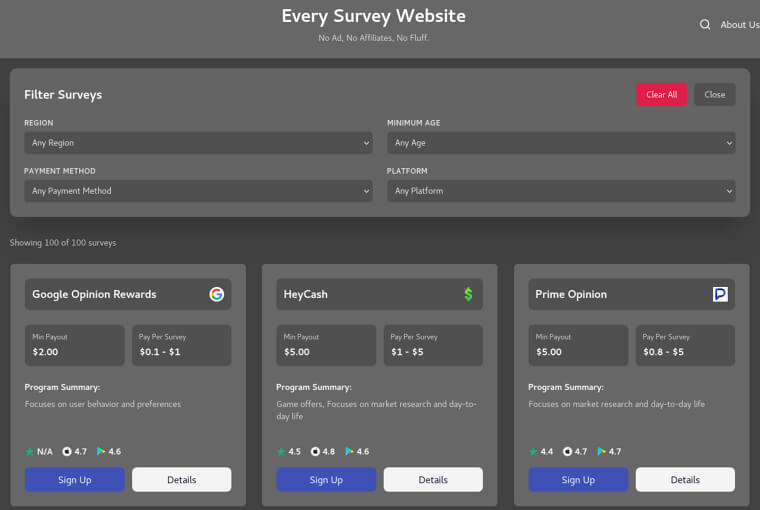Click the $2.00 min payout value
This screenshot has height=510, width=760.
[x=45, y=352]
